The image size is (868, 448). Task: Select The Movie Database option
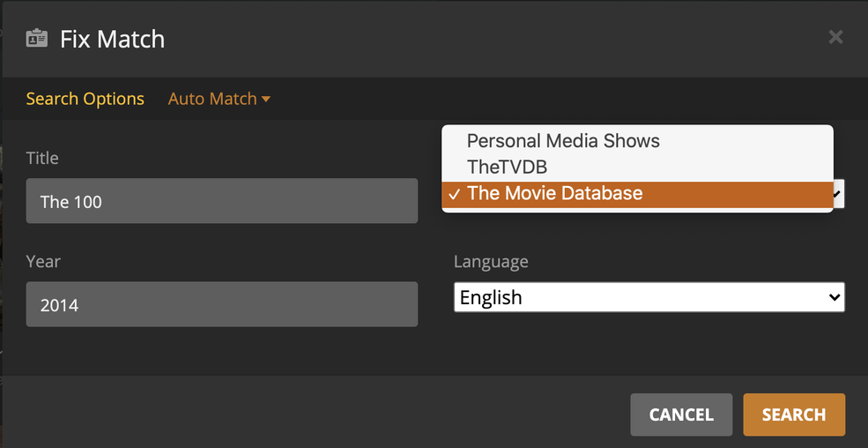[555, 194]
